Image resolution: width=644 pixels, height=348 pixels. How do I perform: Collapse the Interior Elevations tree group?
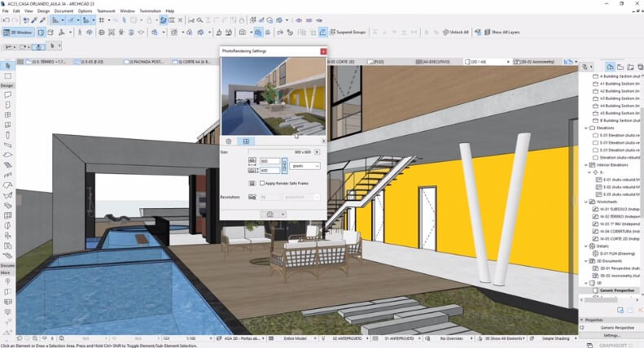click(x=586, y=165)
